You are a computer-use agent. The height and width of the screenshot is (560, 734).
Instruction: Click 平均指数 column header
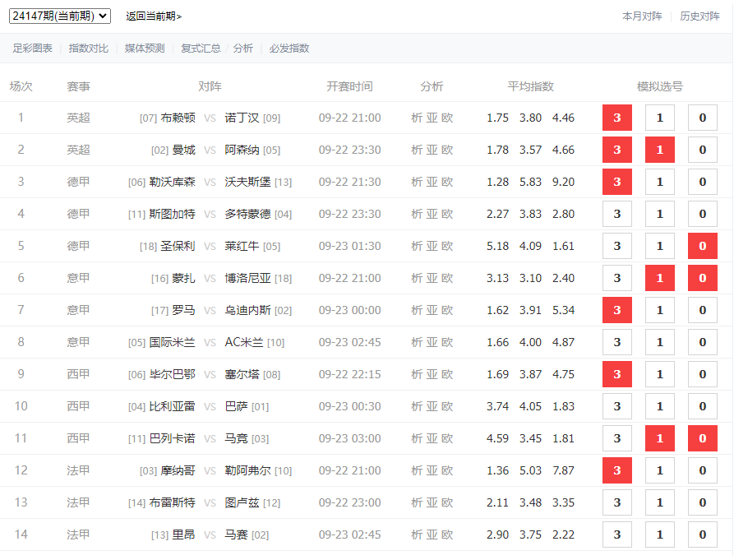tap(530, 86)
